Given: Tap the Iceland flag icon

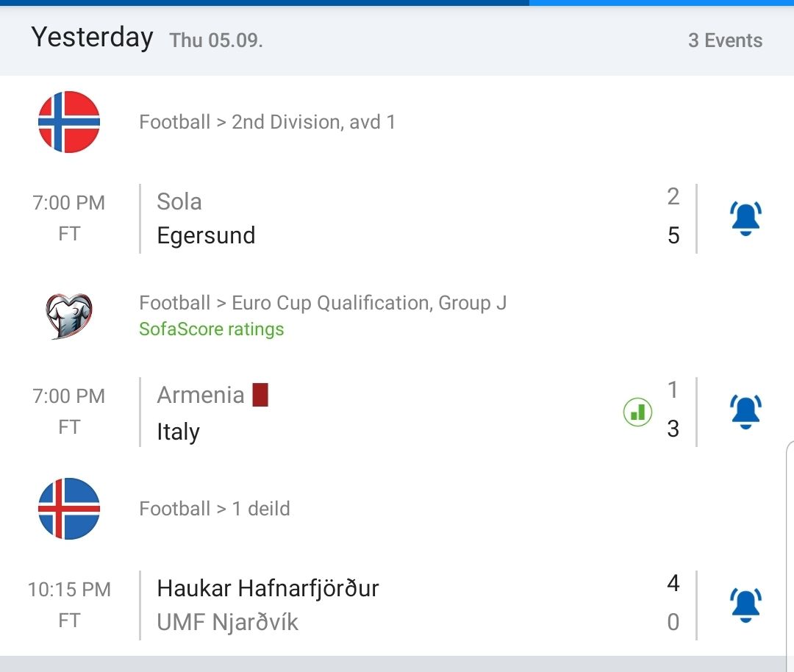Looking at the screenshot, I should pos(69,509).
